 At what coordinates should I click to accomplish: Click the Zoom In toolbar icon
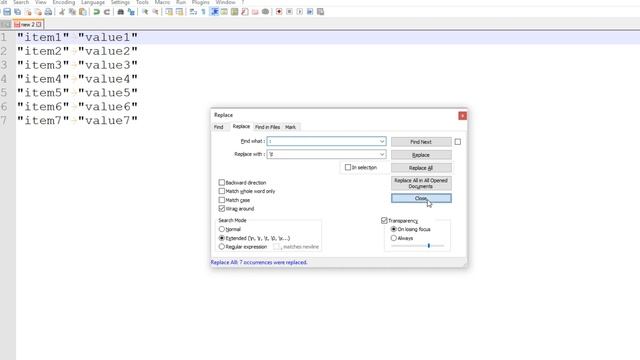(145, 12)
